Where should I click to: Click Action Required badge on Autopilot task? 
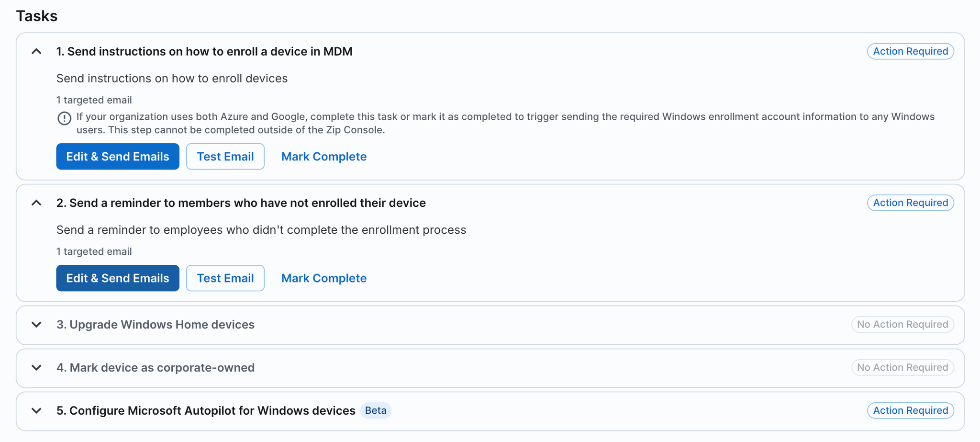pyautogui.click(x=910, y=411)
